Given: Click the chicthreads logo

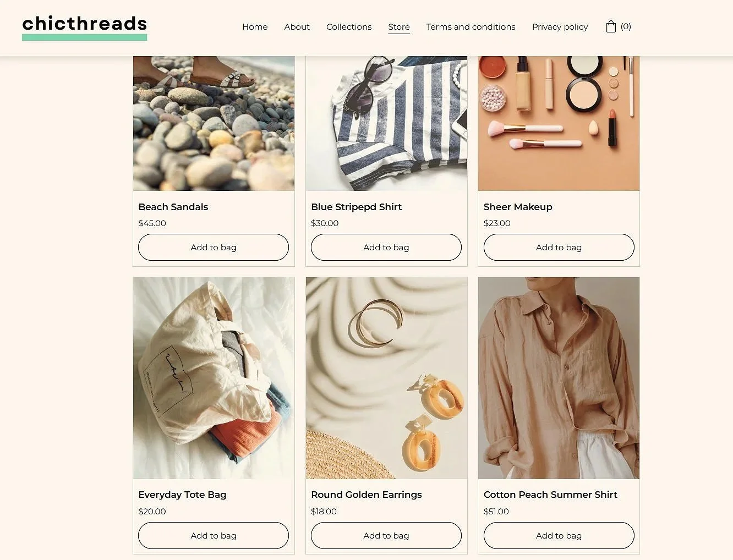Looking at the screenshot, I should [84, 28].
